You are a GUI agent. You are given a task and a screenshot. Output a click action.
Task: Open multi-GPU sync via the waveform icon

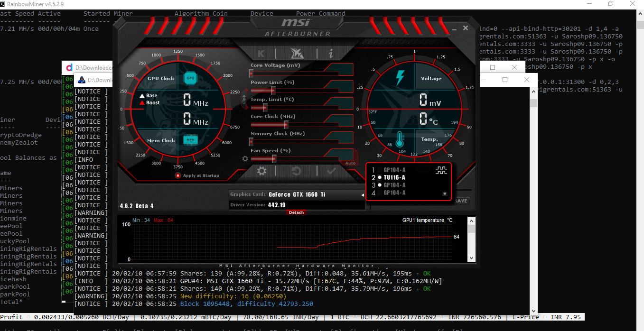tap(441, 170)
